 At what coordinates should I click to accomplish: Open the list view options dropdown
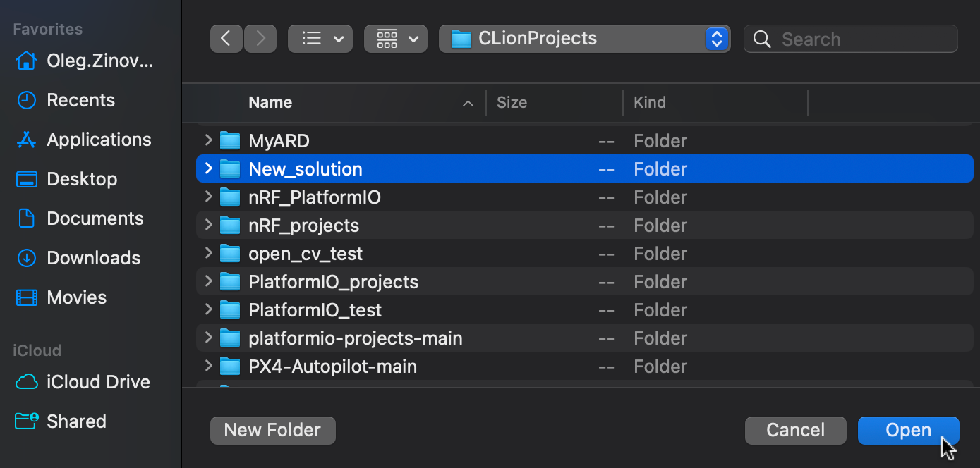point(320,39)
